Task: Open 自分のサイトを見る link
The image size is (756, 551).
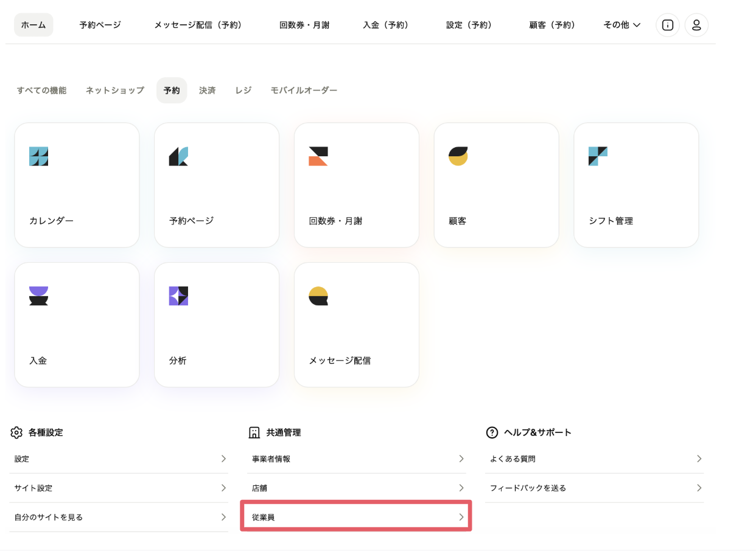Action: [49, 517]
